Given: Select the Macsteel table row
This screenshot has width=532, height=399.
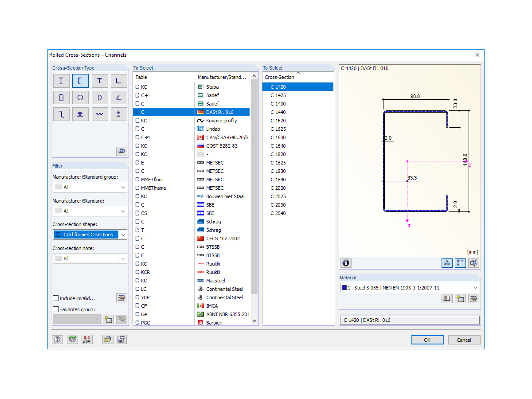Looking at the screenshot, I should coord(192,281).
